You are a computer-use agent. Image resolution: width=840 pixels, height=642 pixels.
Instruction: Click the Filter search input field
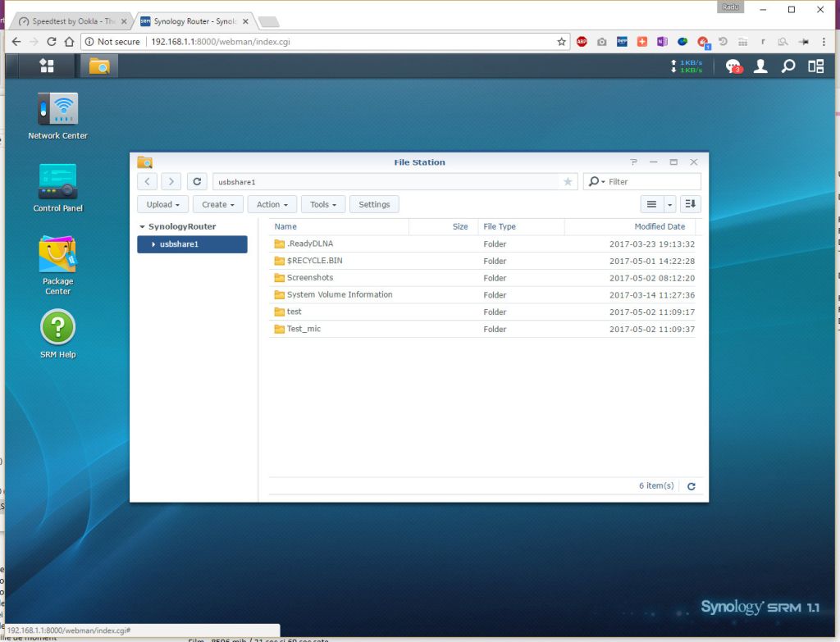click(651, 182)
